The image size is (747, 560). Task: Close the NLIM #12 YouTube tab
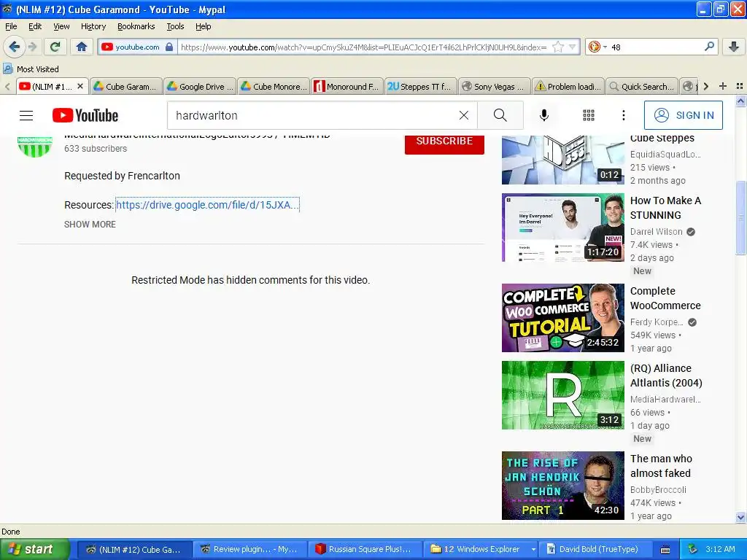point(80,86)
